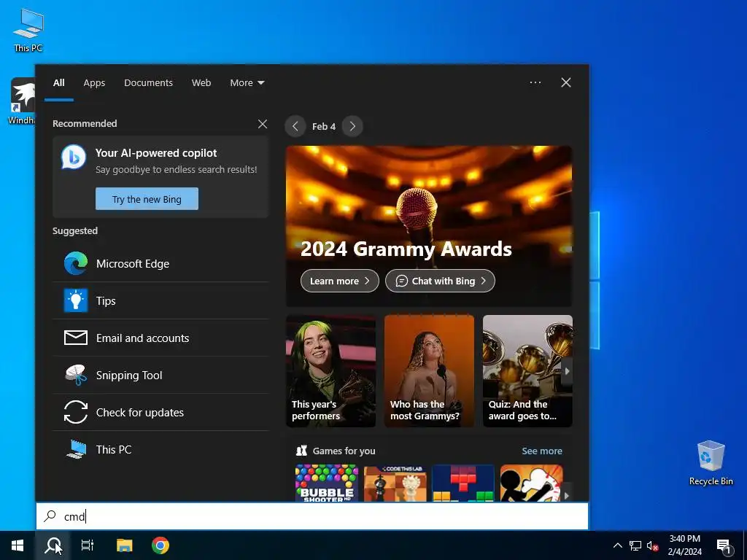Open the Windows Start button

[x=18, y=545]
